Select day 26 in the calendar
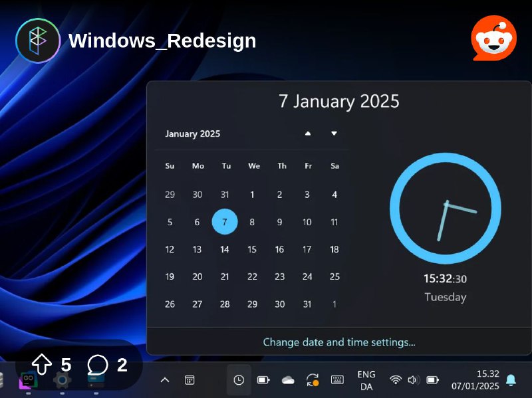This screenshot has height=398, width=532. [170, 304]
